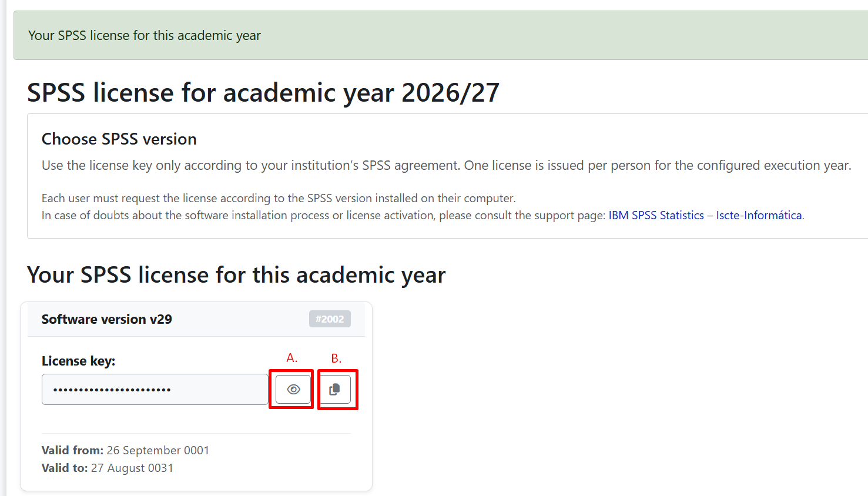
Task: Select the 2026/27 academic year page heading
Action: coord(263,93)
